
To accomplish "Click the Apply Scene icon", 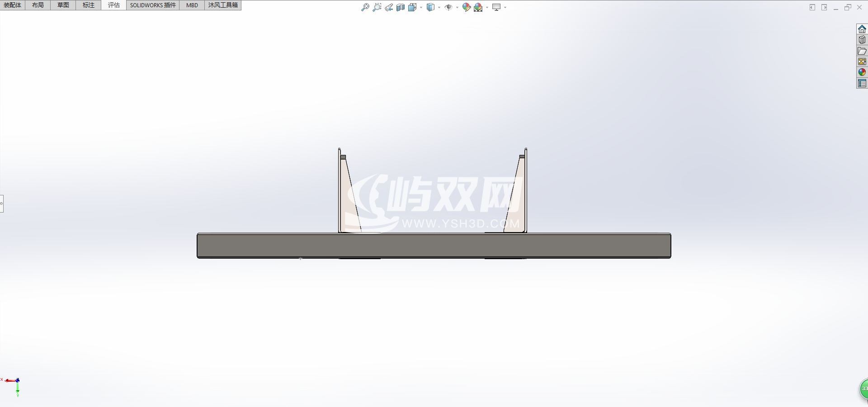I will (478, 7).
